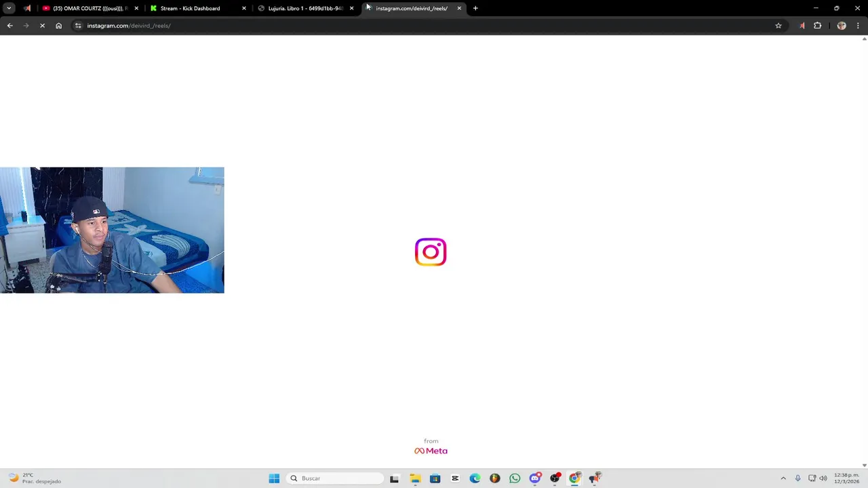This screenshot has height=488, width=868.
Task: Open OBS Studio from the taskbar
Action: (x=555, y=479)
